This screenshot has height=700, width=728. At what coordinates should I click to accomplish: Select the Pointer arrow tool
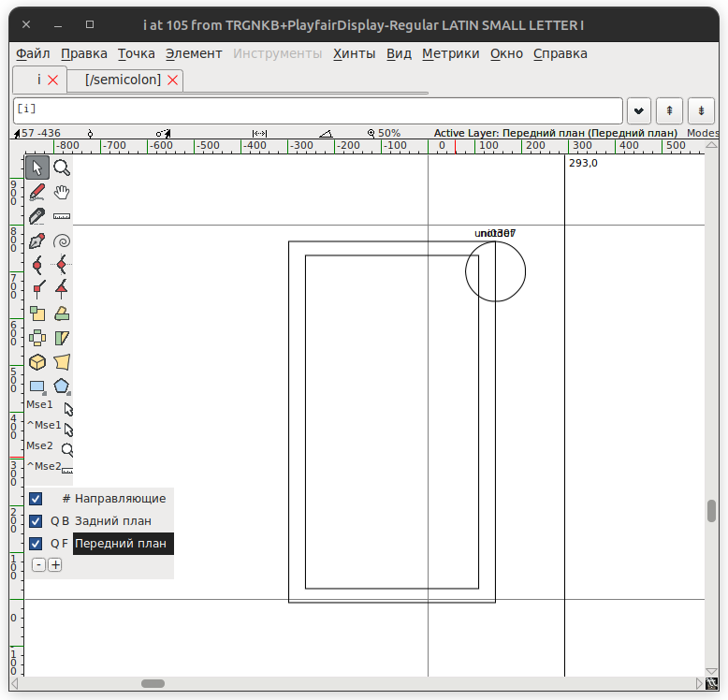point(37,168)
